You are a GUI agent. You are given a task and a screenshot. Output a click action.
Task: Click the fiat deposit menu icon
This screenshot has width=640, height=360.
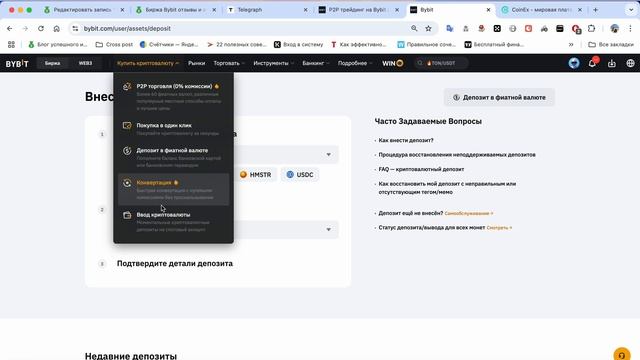[x=127, y=151]
